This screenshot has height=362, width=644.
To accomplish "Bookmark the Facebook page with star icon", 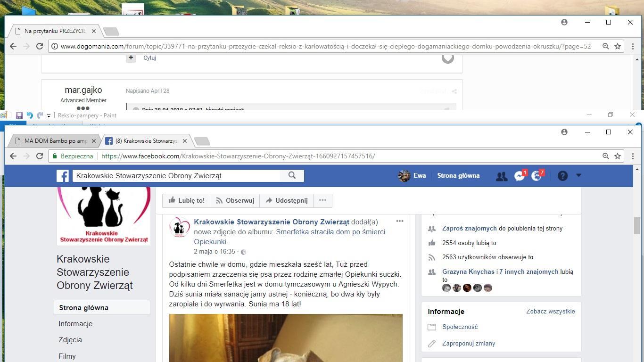I will coord(618,156).
